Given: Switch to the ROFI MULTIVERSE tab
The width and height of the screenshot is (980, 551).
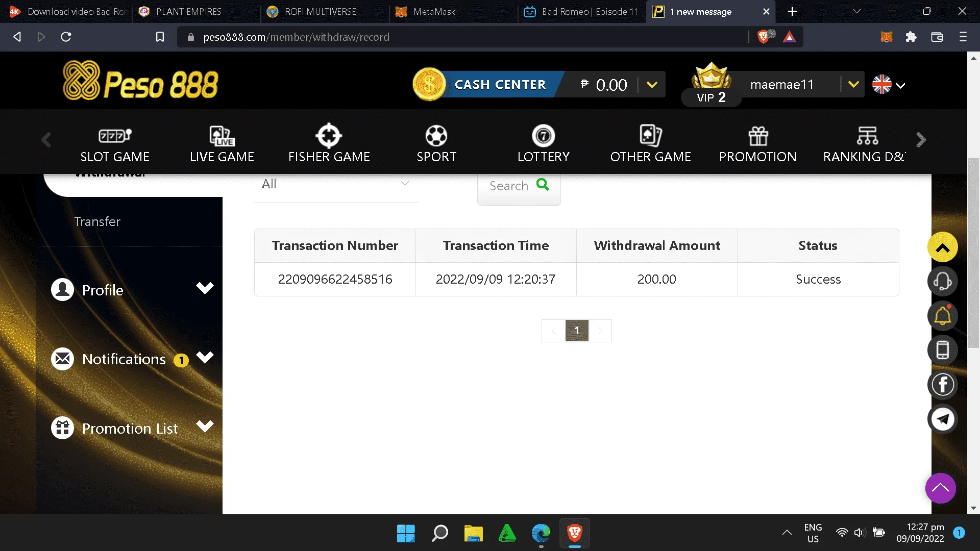Looking at the screenshot, I should click(326, 11).
